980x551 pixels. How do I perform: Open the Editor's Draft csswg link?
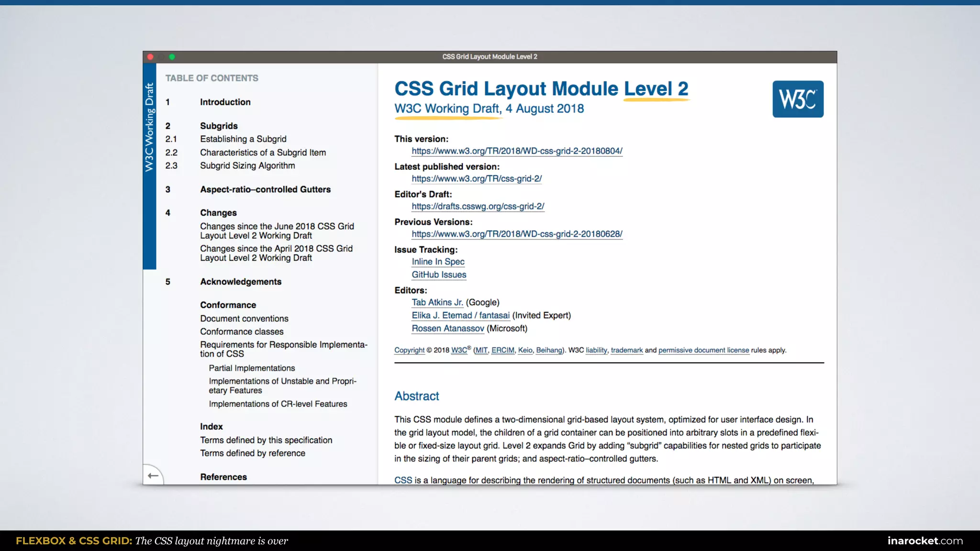pyautogui.click(x=478, y=207)
